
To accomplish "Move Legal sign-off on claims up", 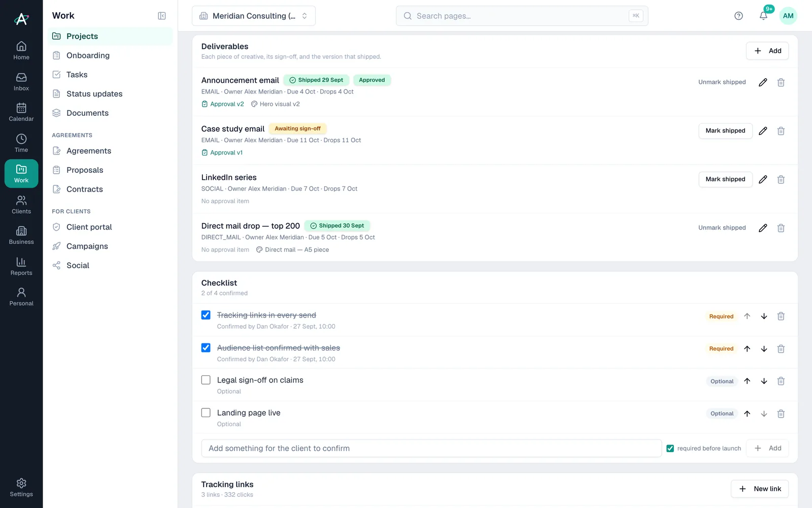I will [x=747, y=381].
